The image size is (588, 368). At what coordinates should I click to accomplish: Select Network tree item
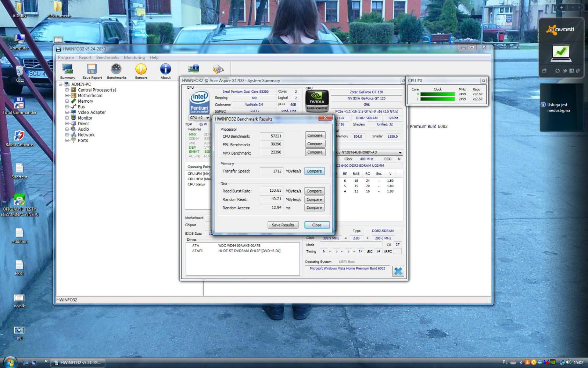86,135
